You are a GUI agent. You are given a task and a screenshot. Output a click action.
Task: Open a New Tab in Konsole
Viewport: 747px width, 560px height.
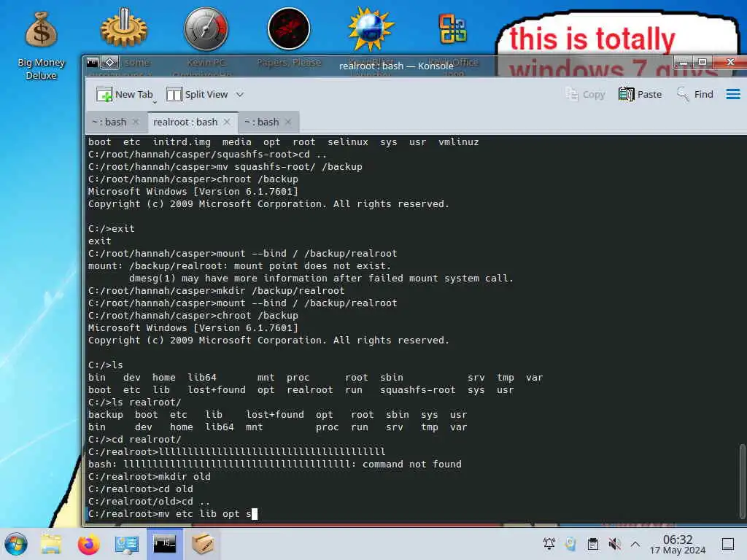[124, 94]
